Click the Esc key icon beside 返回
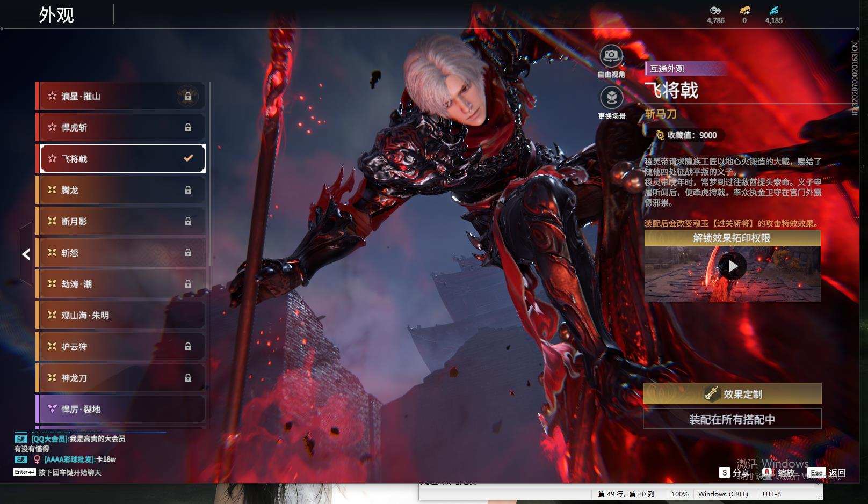The width and height of the screenshot is (868, 504). pyautogui.click(x=817, y=472)
